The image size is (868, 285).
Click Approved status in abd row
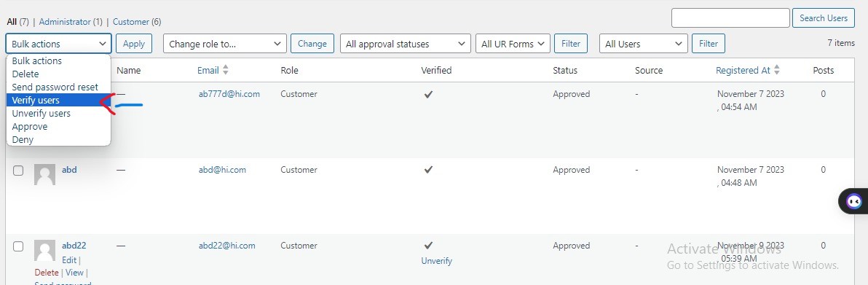tap(572, 170)
